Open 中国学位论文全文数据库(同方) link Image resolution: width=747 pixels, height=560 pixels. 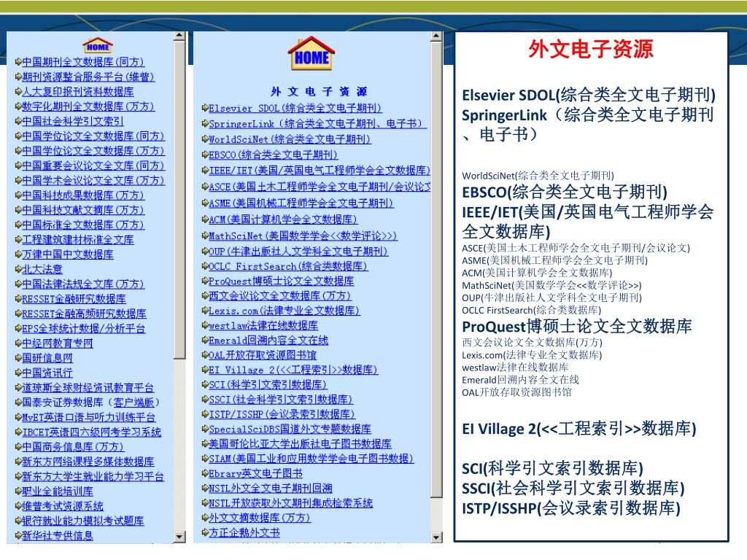coord(93,136)
